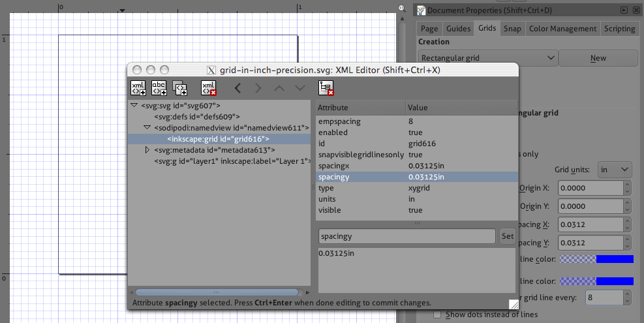Image resolution: width=644 pixels, height=323 pixels.
Task: Switch to the Grids tab
Action: [x=487, y=28]
